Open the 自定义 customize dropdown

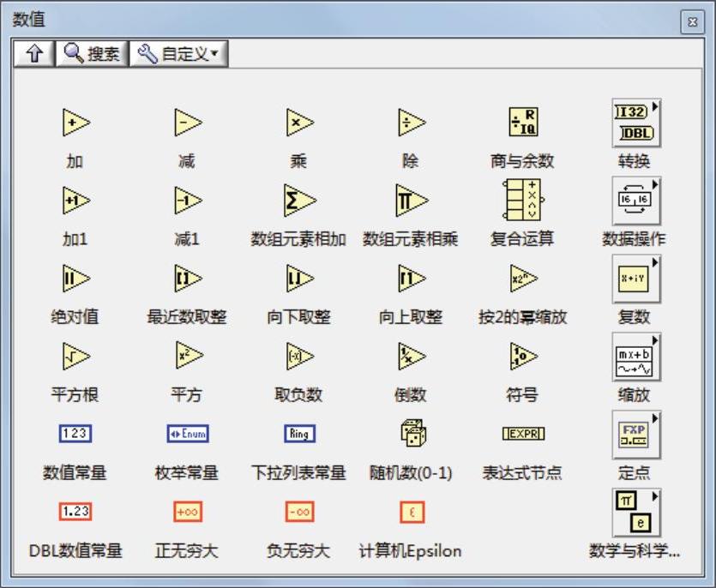tap(178, 54)
